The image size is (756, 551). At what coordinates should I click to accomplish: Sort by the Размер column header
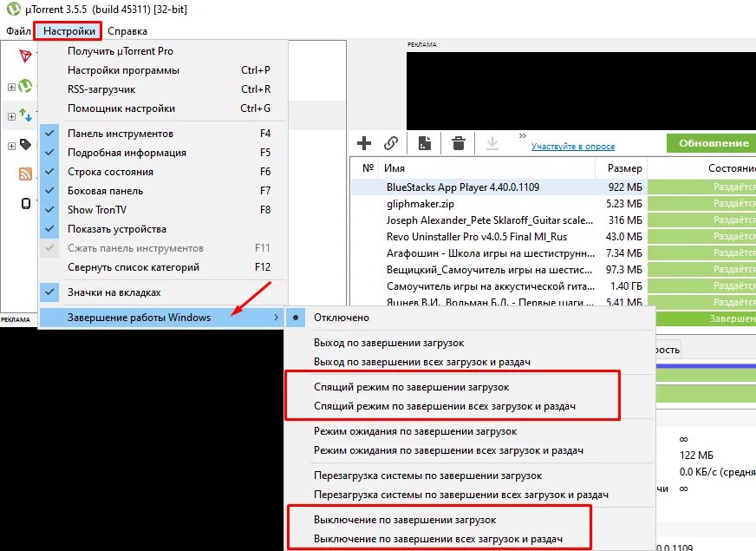[621, 168]
